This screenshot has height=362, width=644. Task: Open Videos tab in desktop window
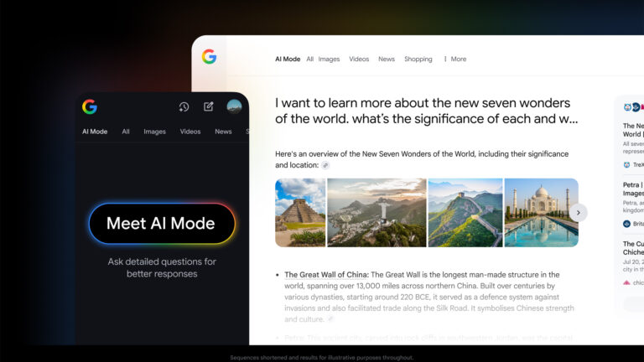(359, 59)
